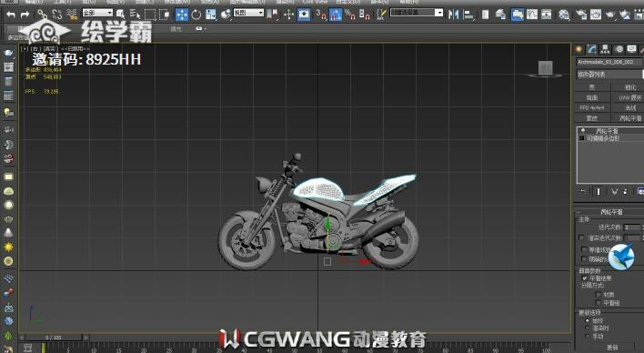Toggle the 平滑结果 checkbox

tap(585, 278)
